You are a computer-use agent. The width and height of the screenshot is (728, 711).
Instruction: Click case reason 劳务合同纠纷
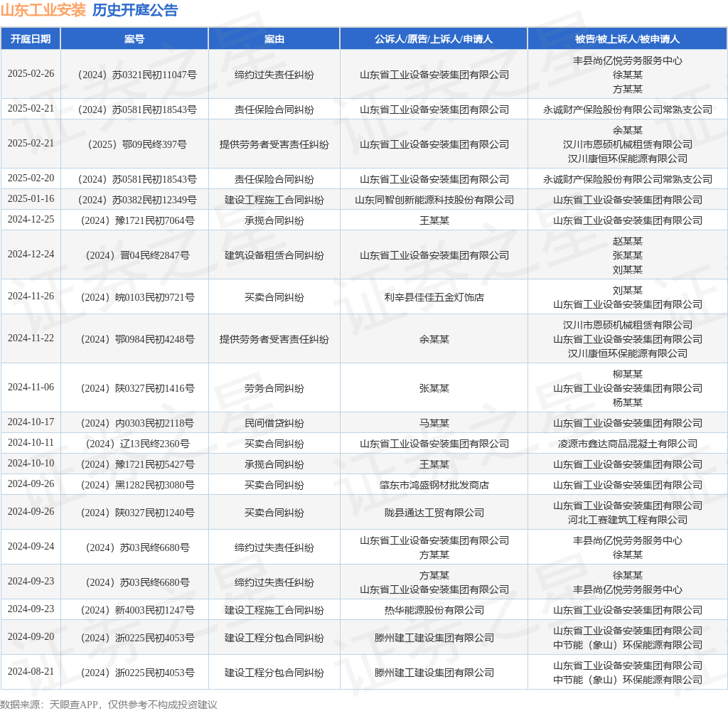click(x=274, y=388)
